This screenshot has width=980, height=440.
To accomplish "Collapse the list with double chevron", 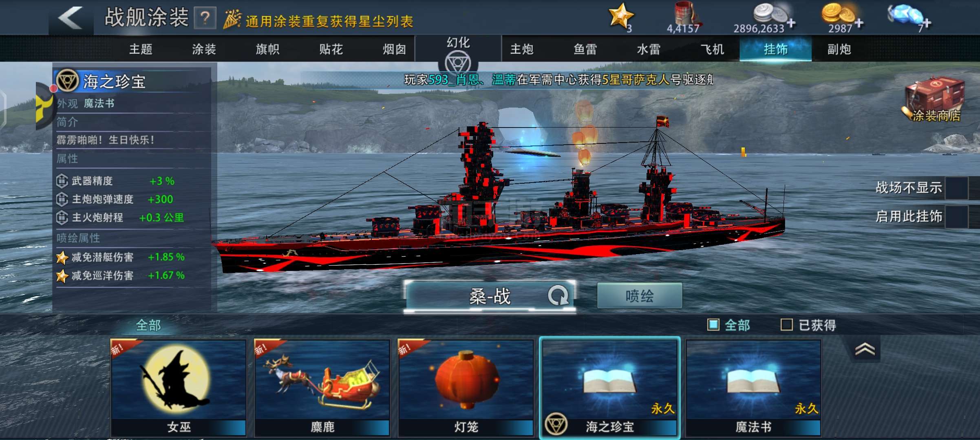I will (x=865, y=349).
